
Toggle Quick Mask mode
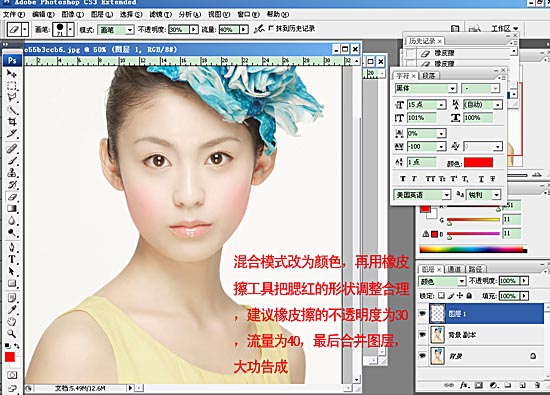[x=12, y=375]
